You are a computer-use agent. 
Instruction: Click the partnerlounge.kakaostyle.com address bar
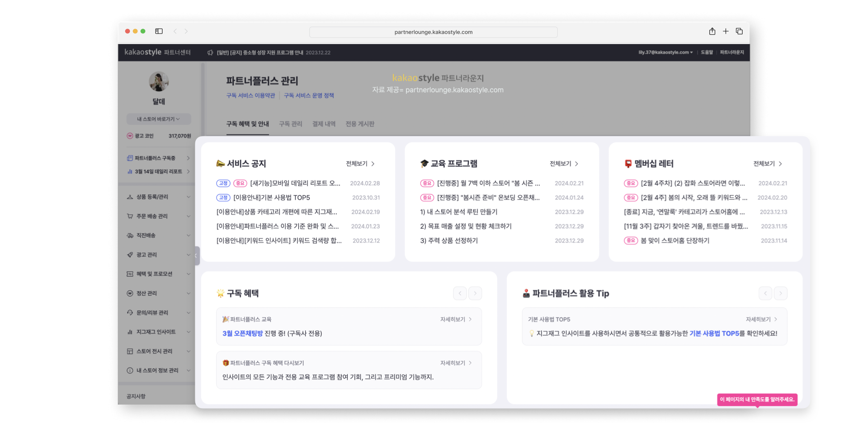tap(433, 32)
